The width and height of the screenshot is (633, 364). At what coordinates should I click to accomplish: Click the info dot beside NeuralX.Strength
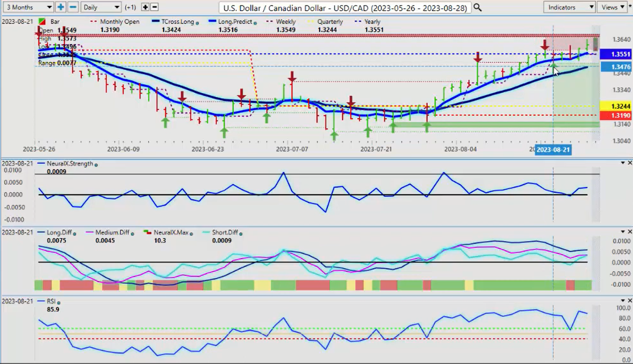click(x=96, y=165)
